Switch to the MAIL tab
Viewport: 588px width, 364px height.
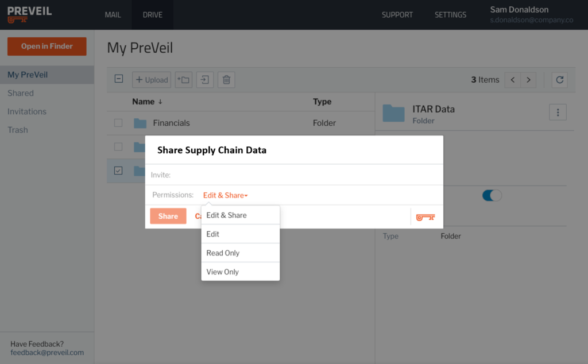pos(113,15)
